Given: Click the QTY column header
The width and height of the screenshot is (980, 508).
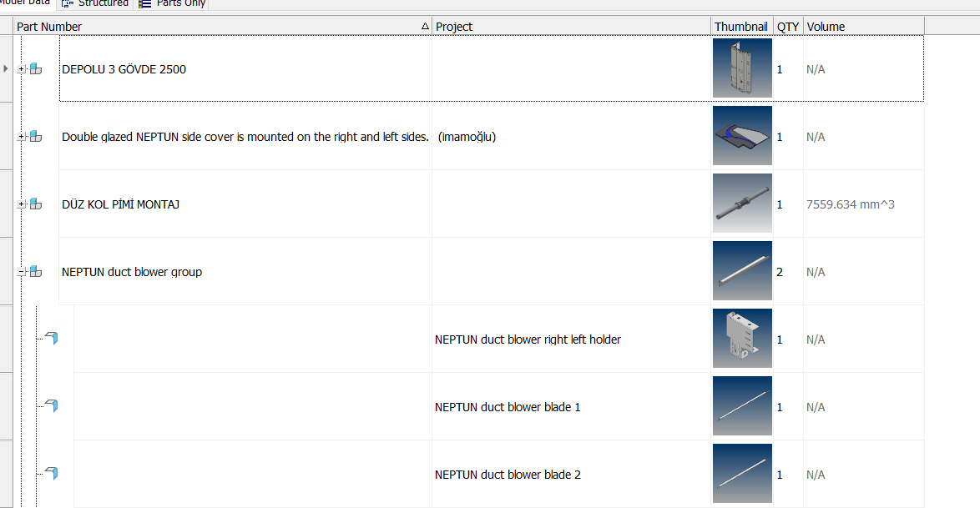Looking at the screenshot, I should pyautogui.click(x=787, y=27).
